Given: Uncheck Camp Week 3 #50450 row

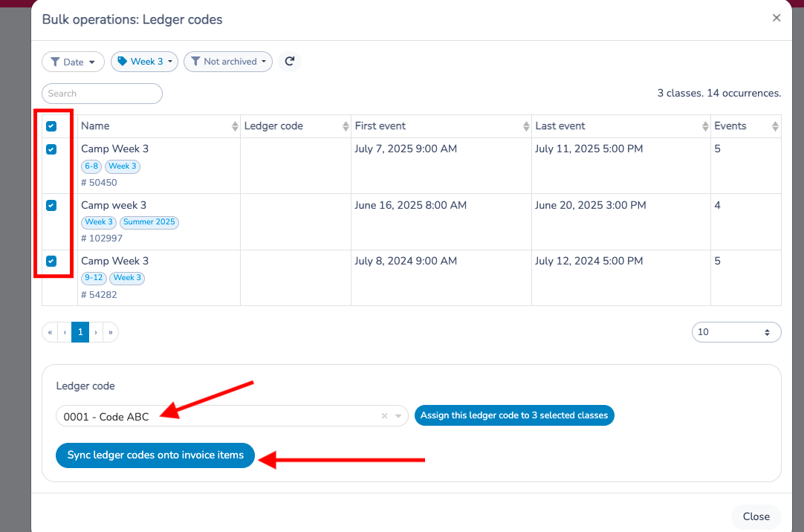Looking at the screenshot, I should (x=51, y=149).
